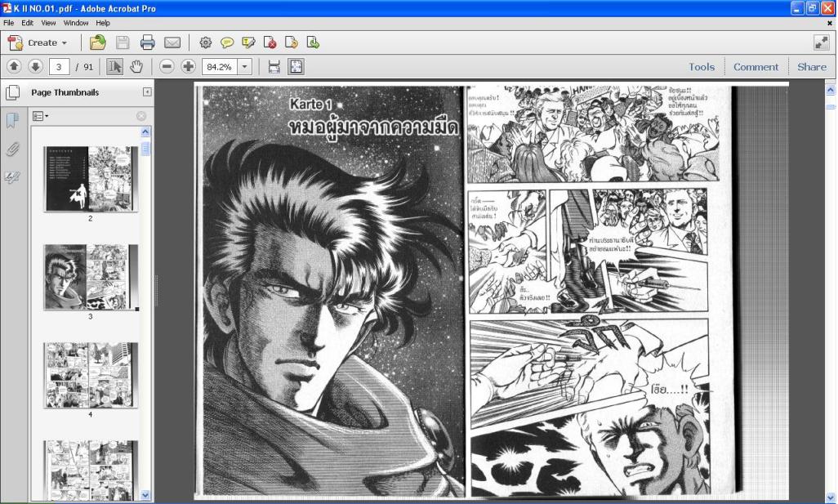Open the Edit menu
Viewport: 838px width, 504px height.
point(27,23)
